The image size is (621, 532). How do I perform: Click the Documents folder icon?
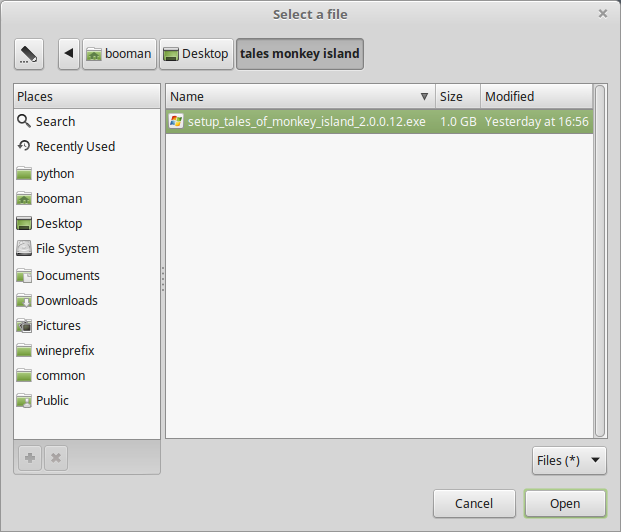(x=24, y=275)
